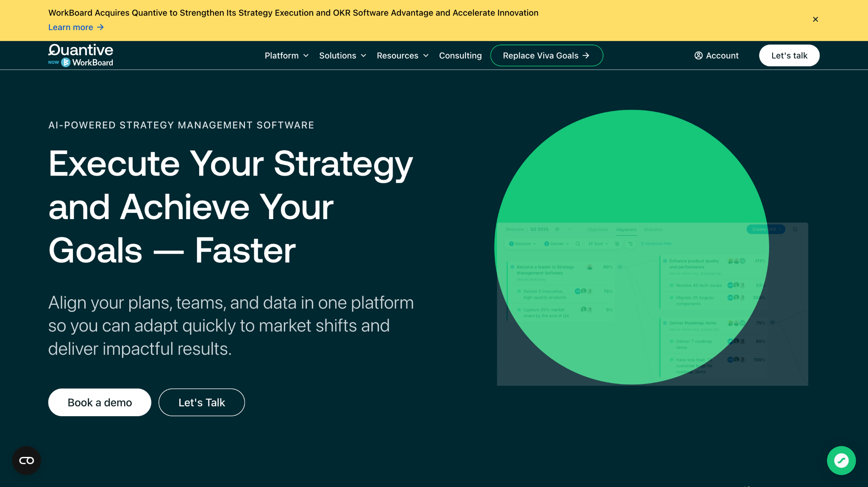The image size is (868, 487).
Task: Click the round black icon bottom-left
Action: 26,460
